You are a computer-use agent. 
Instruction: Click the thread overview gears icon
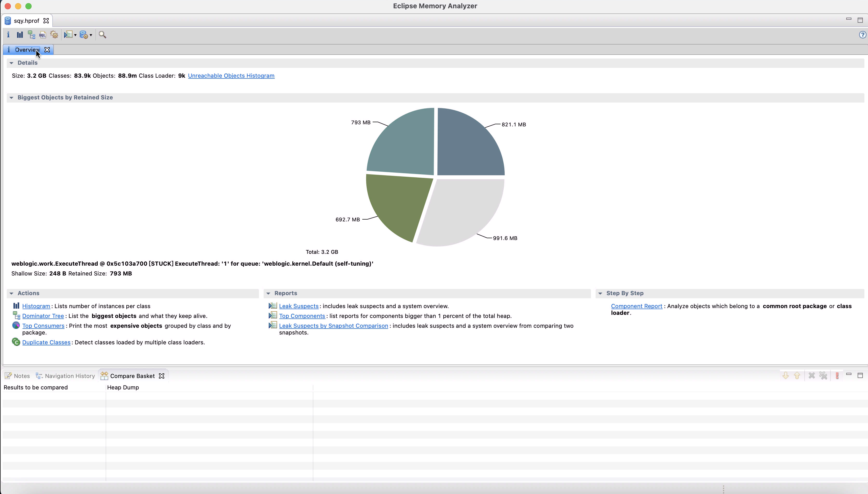54,35
